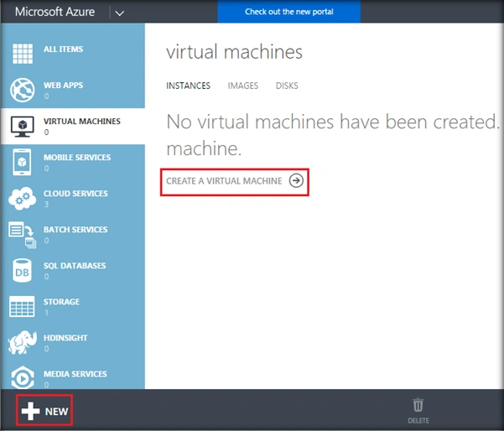Click the Cloud Services count 3
This screenshot has width=504, height=431.
(x=47, y=204)
